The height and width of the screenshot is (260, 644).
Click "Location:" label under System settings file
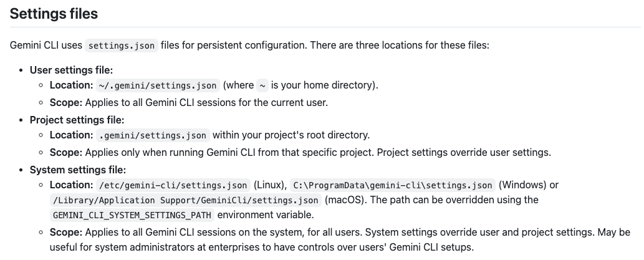71,185
